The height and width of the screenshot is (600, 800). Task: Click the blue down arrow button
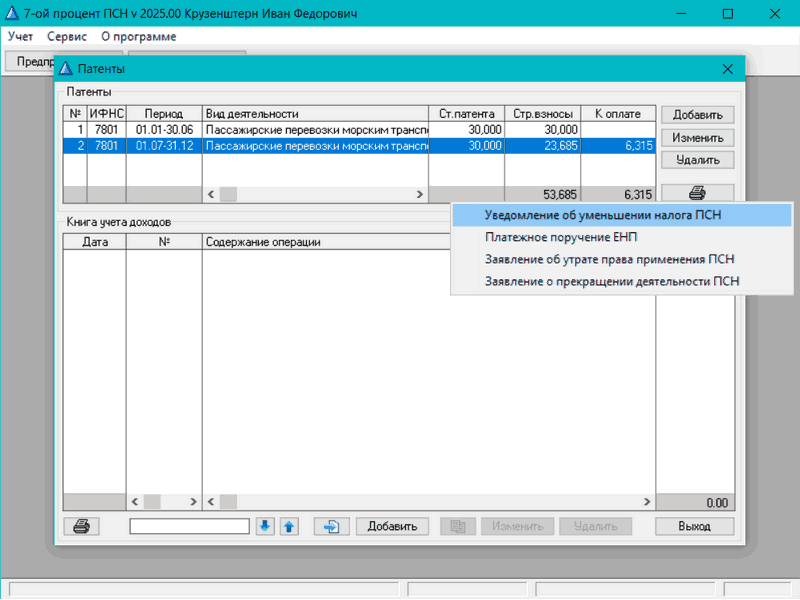(x=265, y=526)
